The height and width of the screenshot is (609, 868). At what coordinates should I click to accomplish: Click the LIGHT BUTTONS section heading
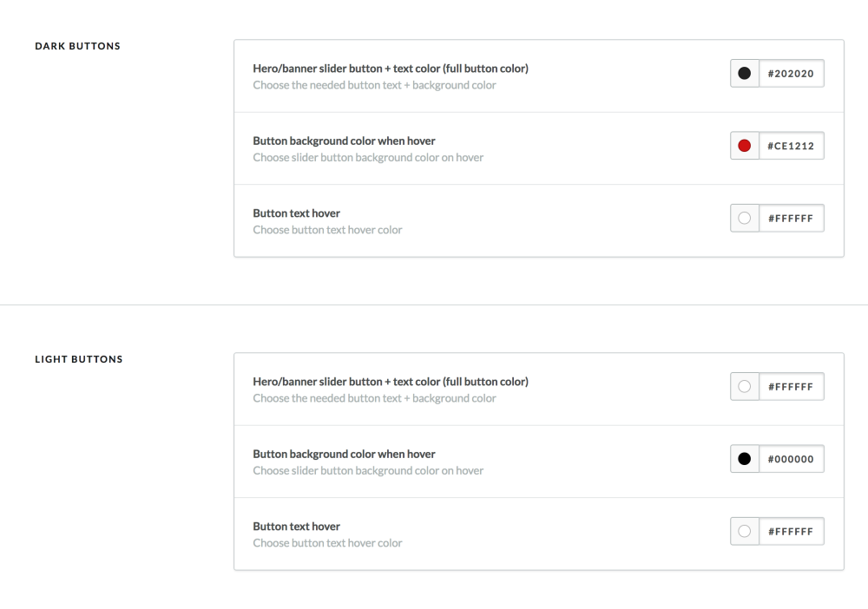point(79,359)
